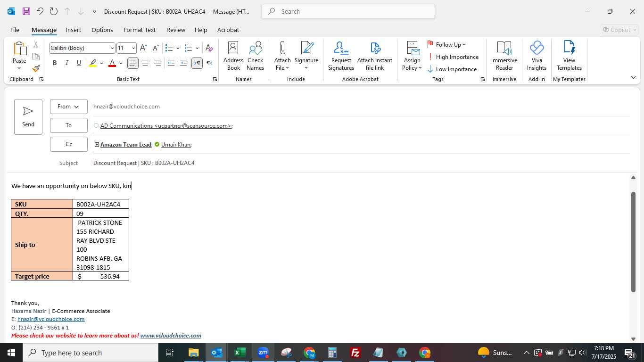
Task: Open the File menu
Action: [15, 30]
